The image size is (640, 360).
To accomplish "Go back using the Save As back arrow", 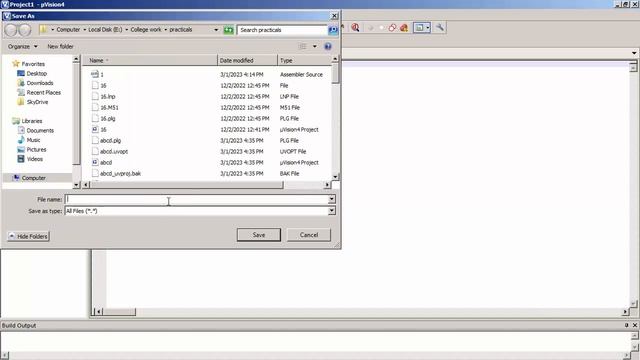I will pyautogui.click(x=11, y=30).
